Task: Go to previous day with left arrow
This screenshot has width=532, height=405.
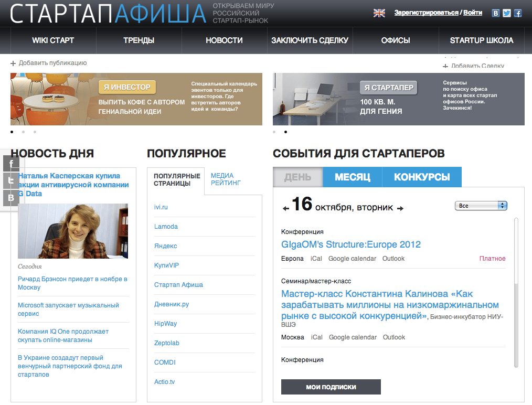Action: point(286,209)
